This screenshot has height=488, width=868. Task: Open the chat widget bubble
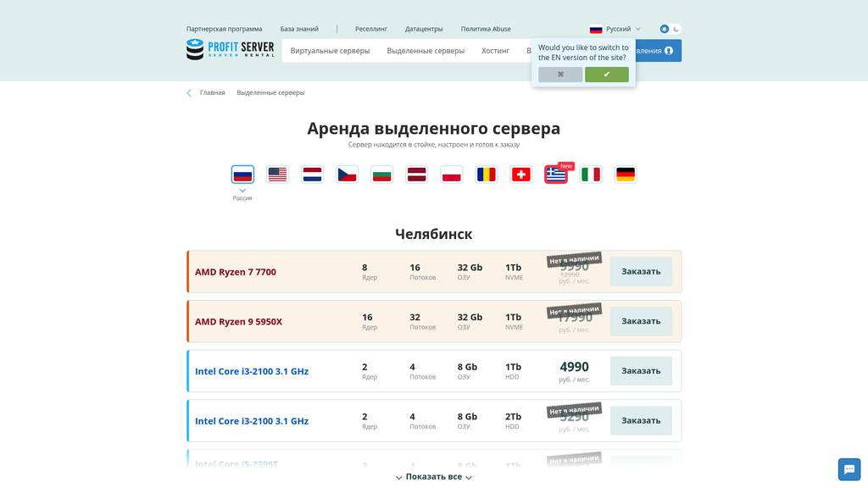(x=849, y=469)
